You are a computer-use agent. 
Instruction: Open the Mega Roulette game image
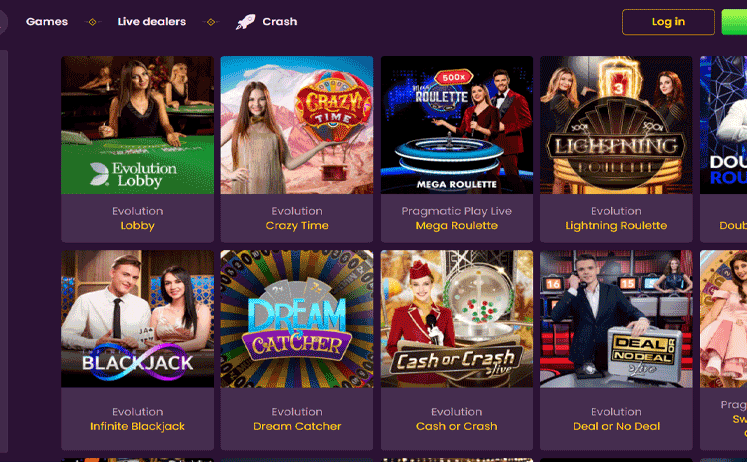456,125
